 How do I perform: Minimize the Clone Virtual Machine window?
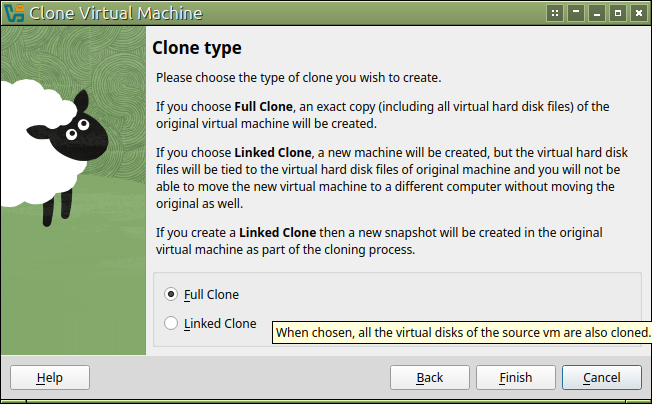pyautogui.click(x=597, y=13)
